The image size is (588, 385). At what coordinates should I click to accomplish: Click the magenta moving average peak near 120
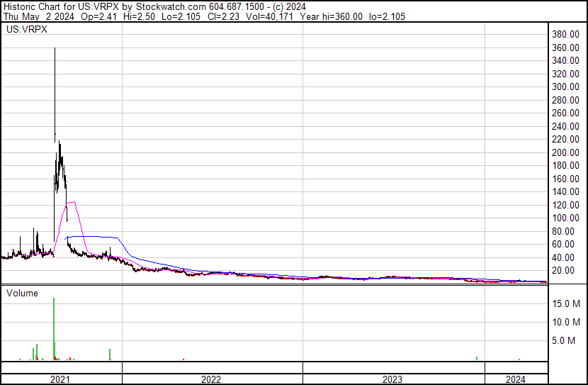point(72,203)
